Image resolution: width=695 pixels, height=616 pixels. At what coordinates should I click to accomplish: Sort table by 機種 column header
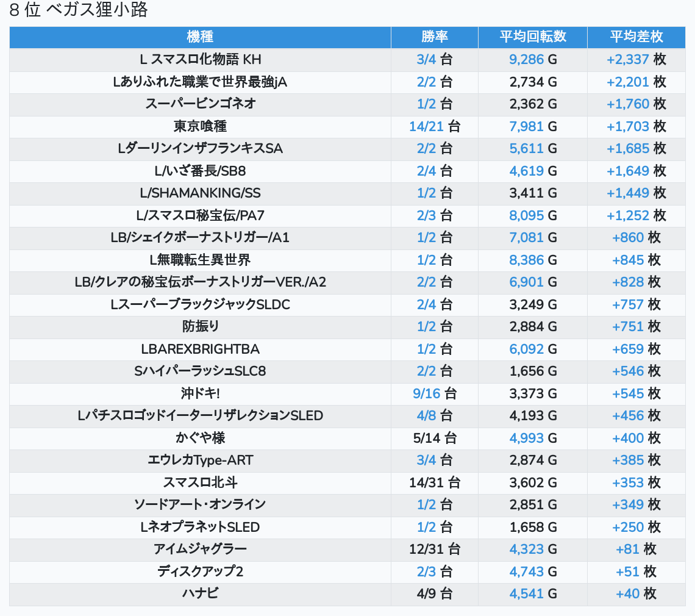point(200,37)
